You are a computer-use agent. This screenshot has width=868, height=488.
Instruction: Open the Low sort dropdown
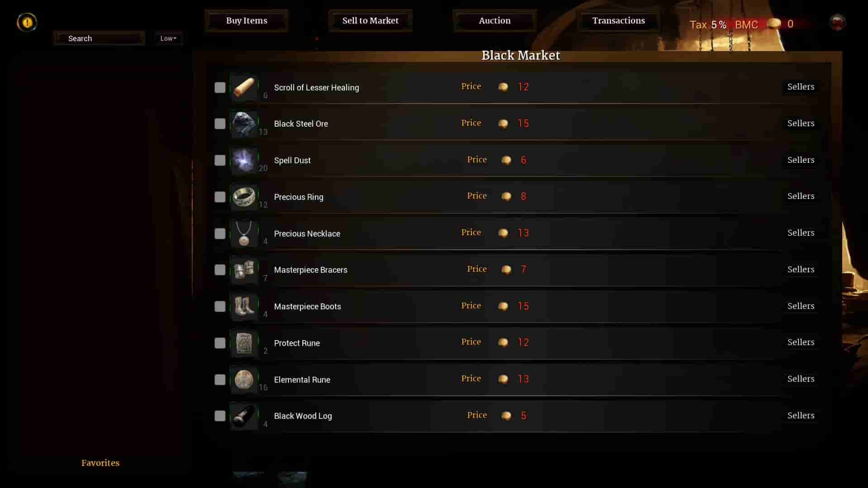coord(168,38)
